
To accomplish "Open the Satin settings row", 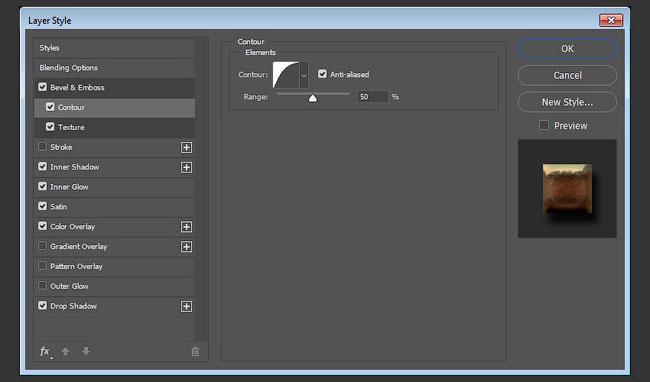I will 114,207.
